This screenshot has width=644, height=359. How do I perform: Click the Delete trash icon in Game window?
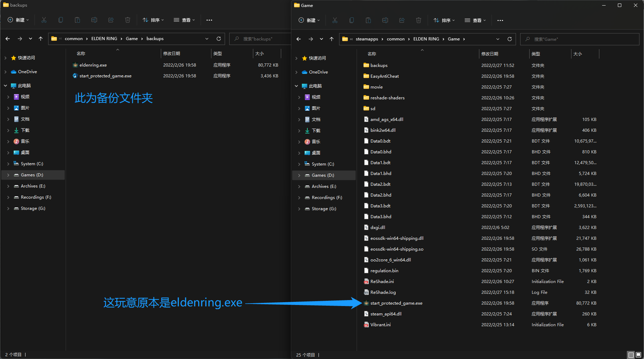[x=419, y=20]
